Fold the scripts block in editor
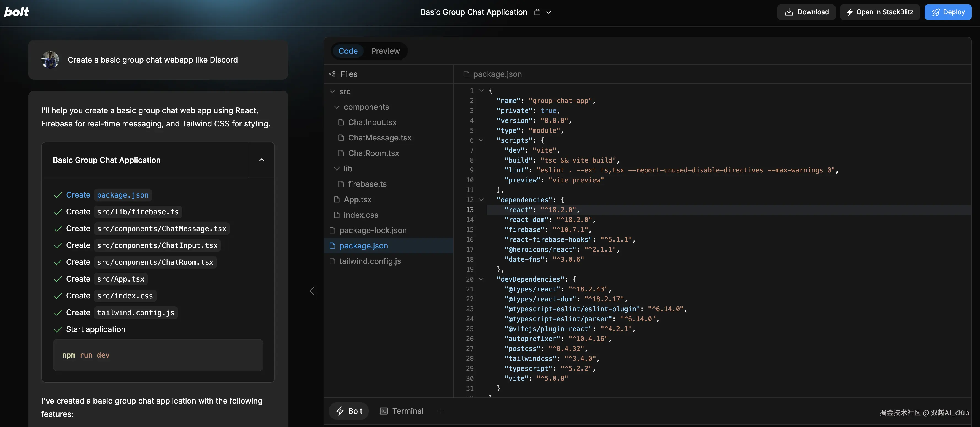 click(x=481, y=140)
